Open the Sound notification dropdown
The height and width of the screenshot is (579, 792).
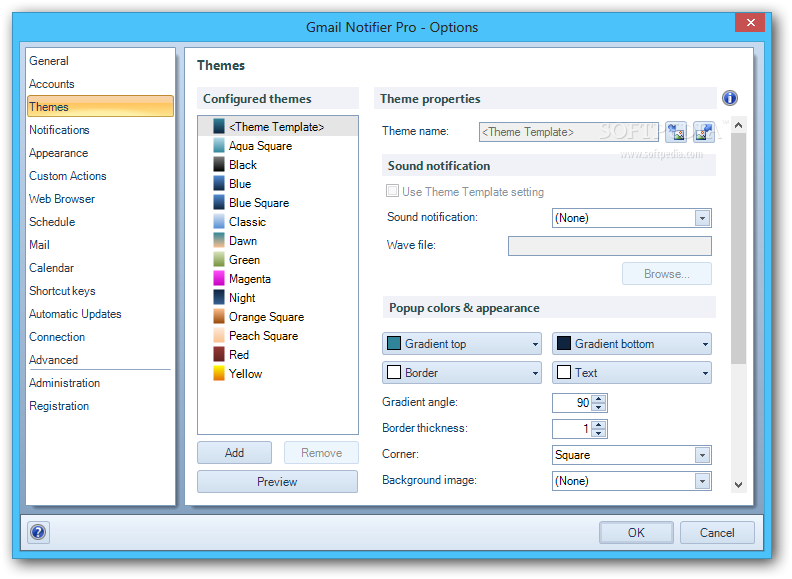(x=702, y=218)
